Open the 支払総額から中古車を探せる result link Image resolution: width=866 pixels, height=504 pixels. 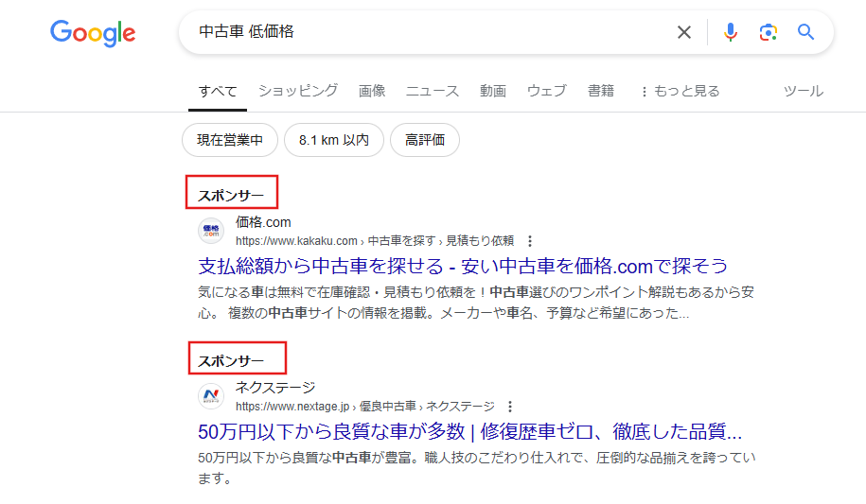tap(463, 266)
